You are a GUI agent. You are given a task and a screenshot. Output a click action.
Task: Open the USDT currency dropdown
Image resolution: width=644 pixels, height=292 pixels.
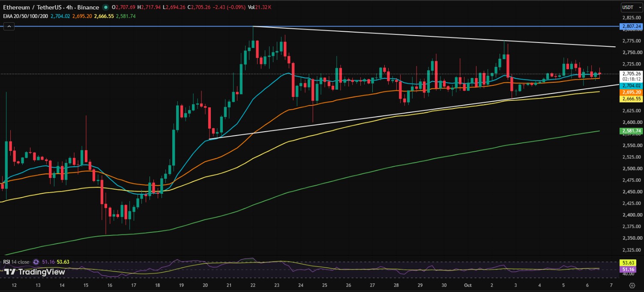coord(632,7)
